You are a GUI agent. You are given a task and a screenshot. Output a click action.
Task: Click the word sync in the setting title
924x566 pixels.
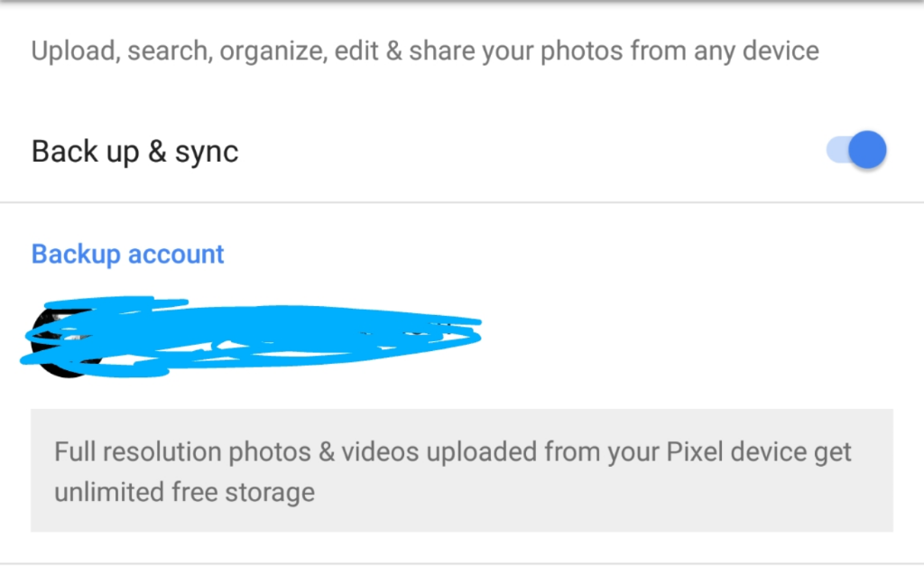point(207,153)
